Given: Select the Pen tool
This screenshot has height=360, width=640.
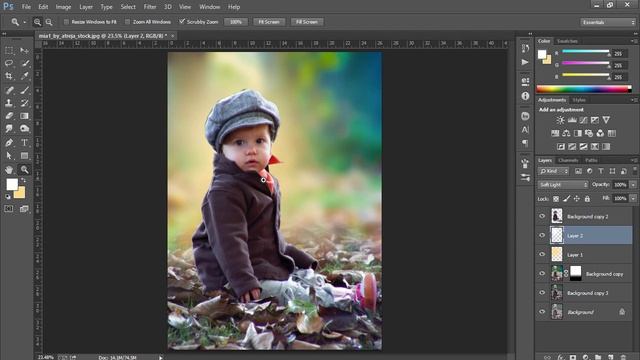Looking at the screenshot, I should tap(9, 142).
